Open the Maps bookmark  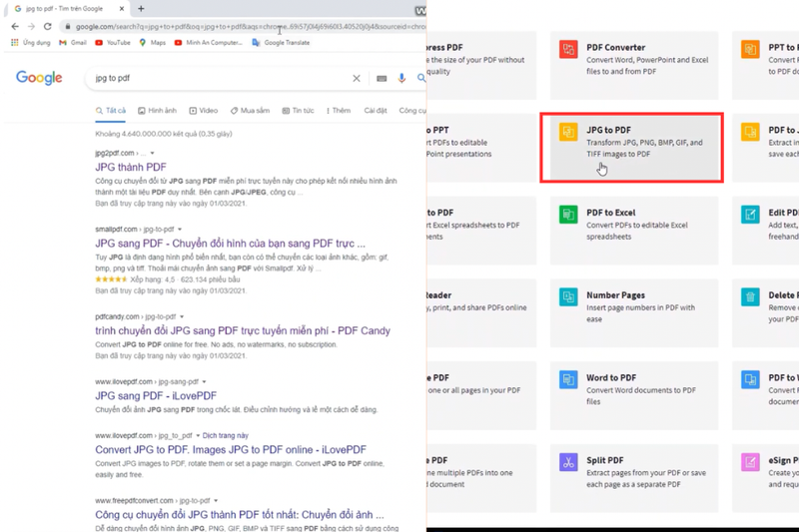(x=153, y=43)
